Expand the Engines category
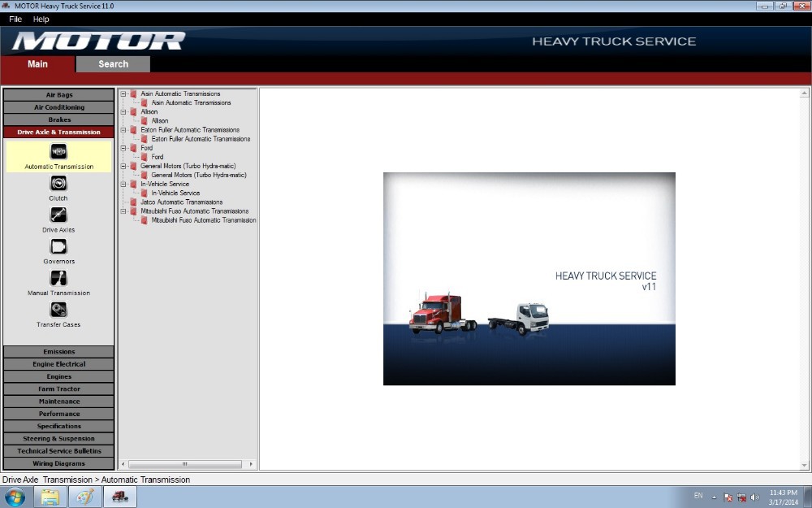The width and height of the screenshot is (812, 508). [59, 376]
